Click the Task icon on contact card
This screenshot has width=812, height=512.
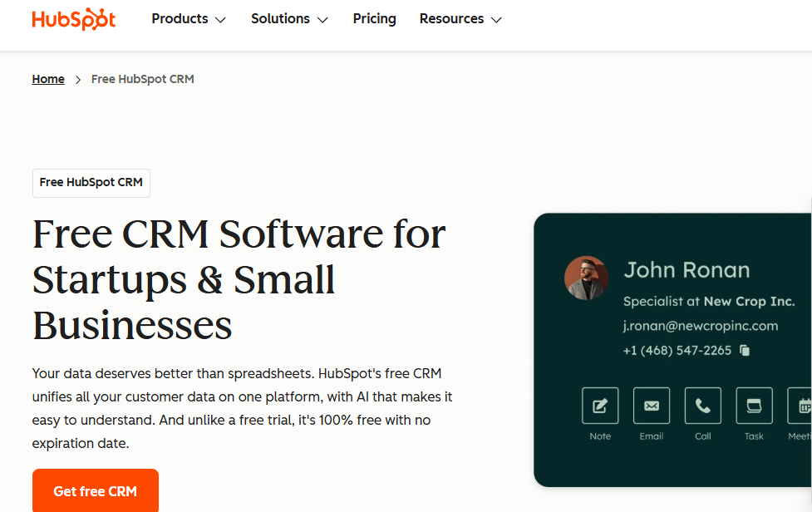(x=754, y=406)
